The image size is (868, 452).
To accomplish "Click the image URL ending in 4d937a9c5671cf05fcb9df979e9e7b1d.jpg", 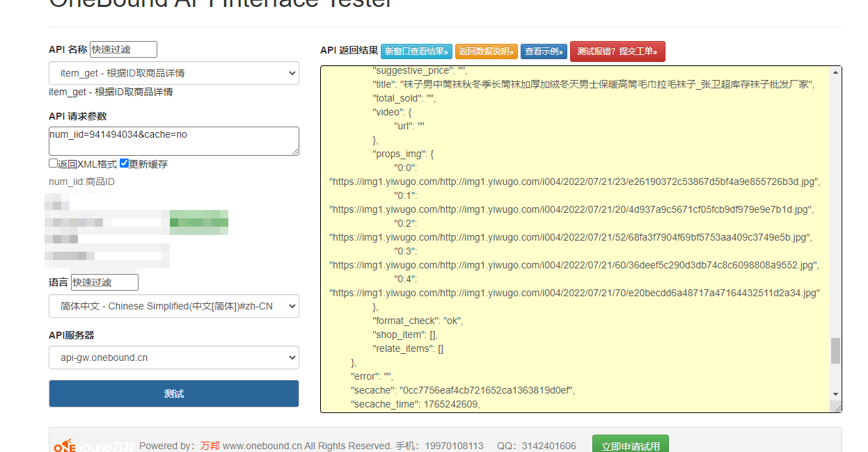I will click(571, 209).
